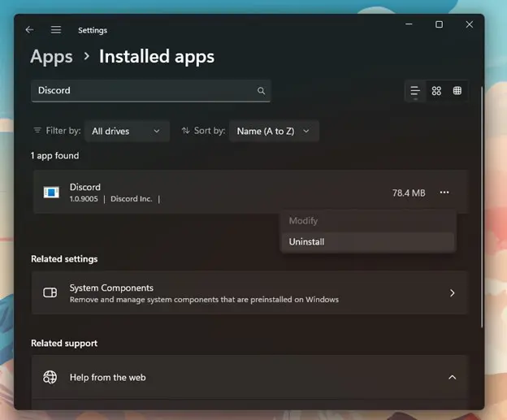The width and height of the screenshot is (507, 420).
Task: Click the vertical scrollbar on the right
Action: pyautogui.click(x=482, y=203)
